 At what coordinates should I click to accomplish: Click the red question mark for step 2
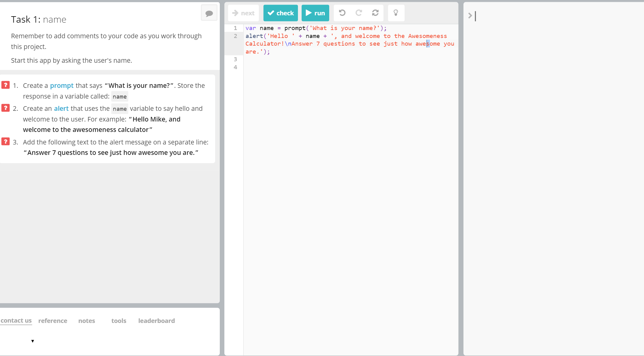click(x=6, y=108)
